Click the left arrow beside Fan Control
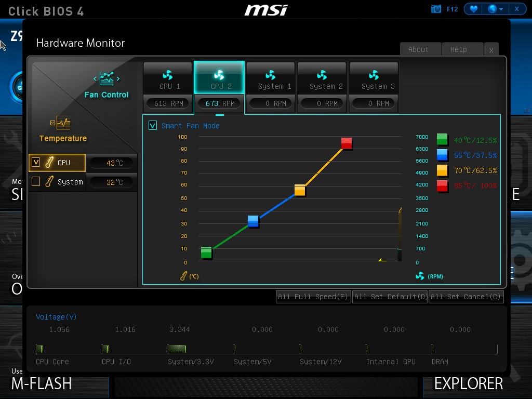This screenshot has width=532, height=399. coord(95,79)
